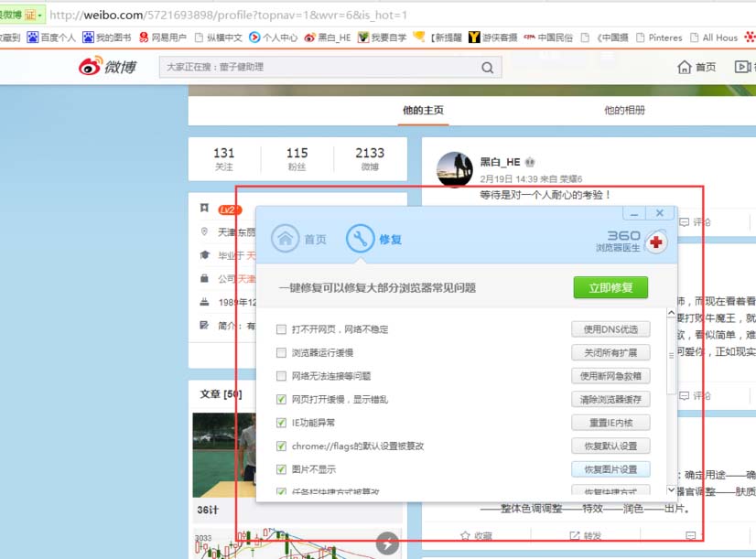The height and width of the screenshot is (559, 756).
Task: Open 纵横中文 bookmark
Action: tap(219, 38)
